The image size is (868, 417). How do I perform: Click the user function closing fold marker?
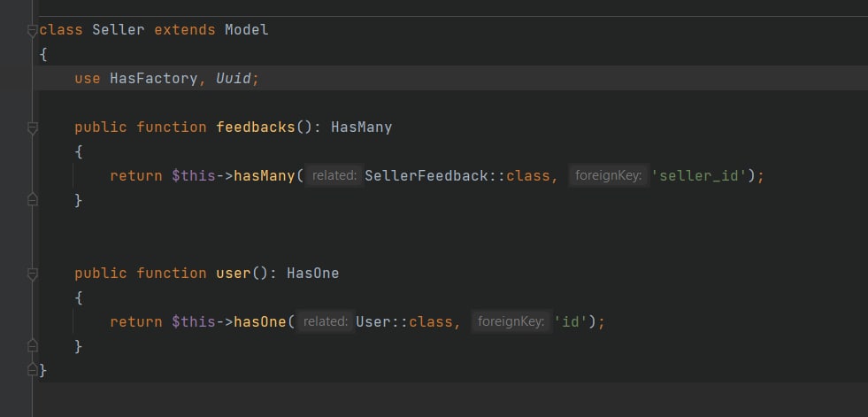(x=33, y=345)
